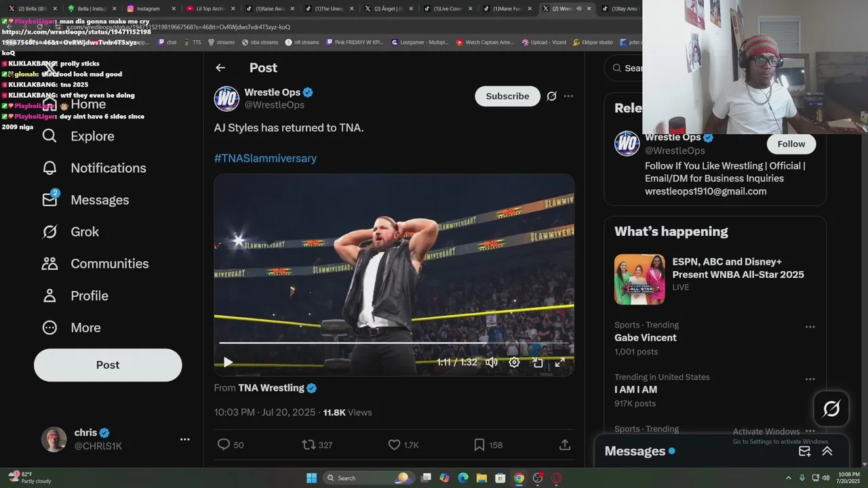This screenshot has width=868, height=488.
Task: Open I AM I AM trend options
Action: (x=810, y=379)
